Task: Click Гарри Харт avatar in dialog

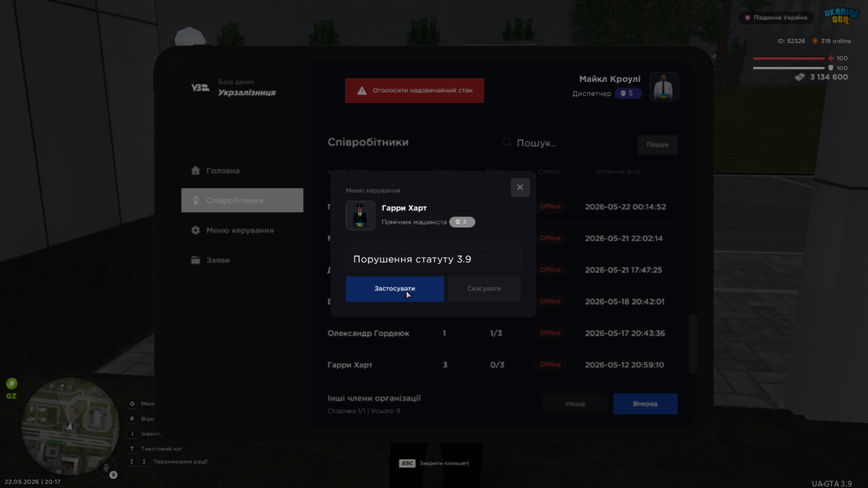Action: 360,216
